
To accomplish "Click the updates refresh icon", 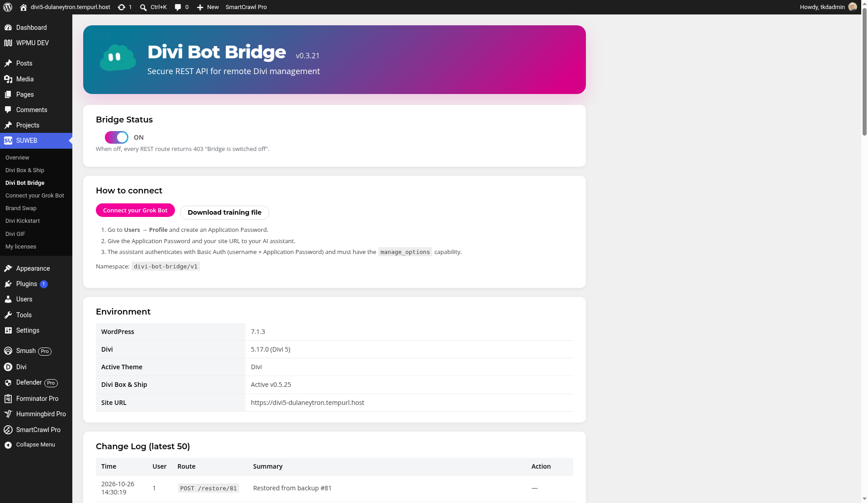I will [121, 7].
